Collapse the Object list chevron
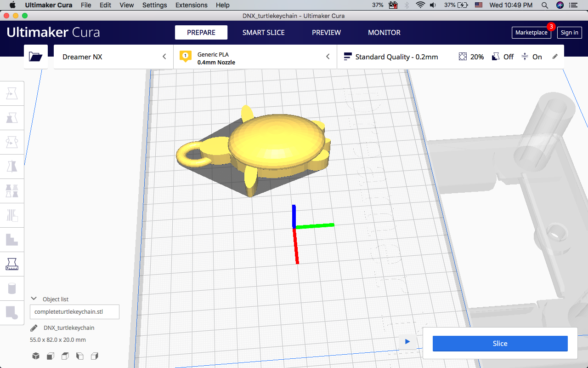Image resolution: width=588 pixels, height=368 pixels. [x=34, y=299]
